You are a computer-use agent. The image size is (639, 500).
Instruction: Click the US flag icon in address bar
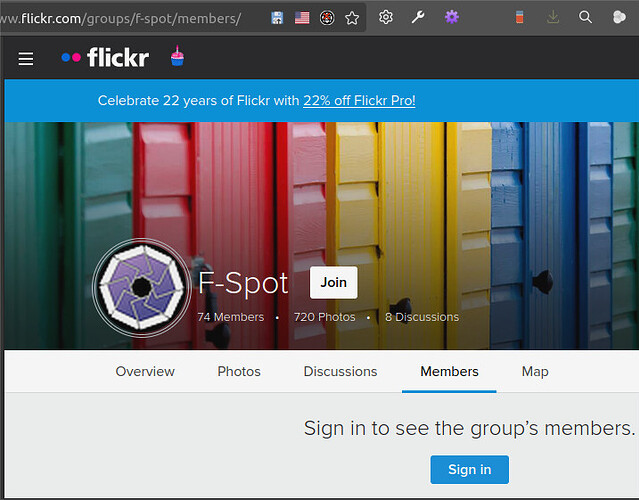pos(302,18)
